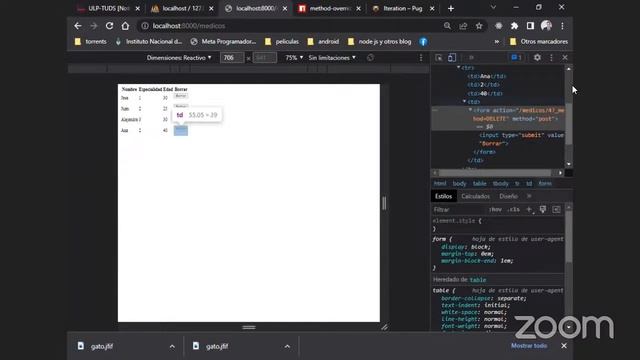The image size is (640, 360).
Task: Close the DevTools panel
Action: (x=565, y=58)
